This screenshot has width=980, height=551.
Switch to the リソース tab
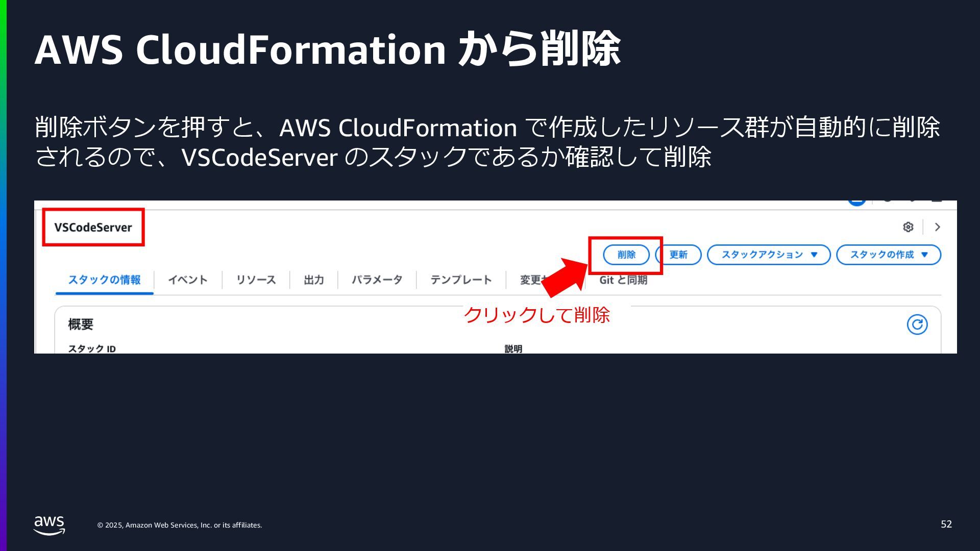pyautogui.click(x=256, y=280)
